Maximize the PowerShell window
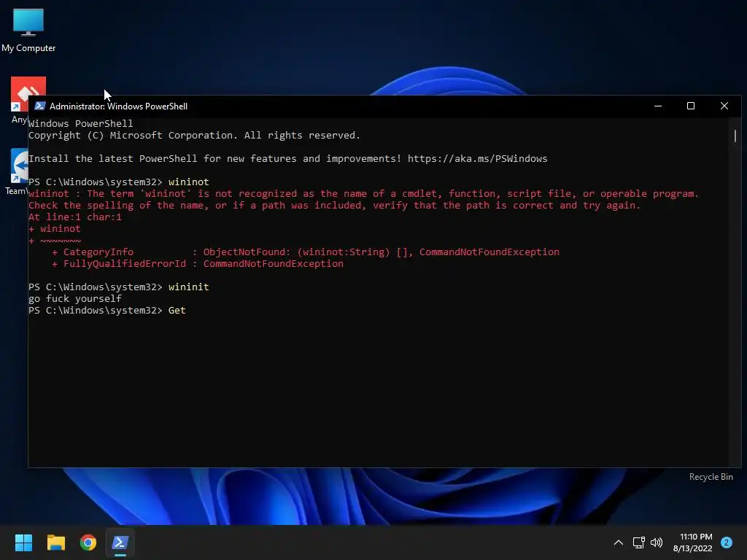Image resolution: width=747 pixels, height=560 pixels. click(x=691, y=106)
